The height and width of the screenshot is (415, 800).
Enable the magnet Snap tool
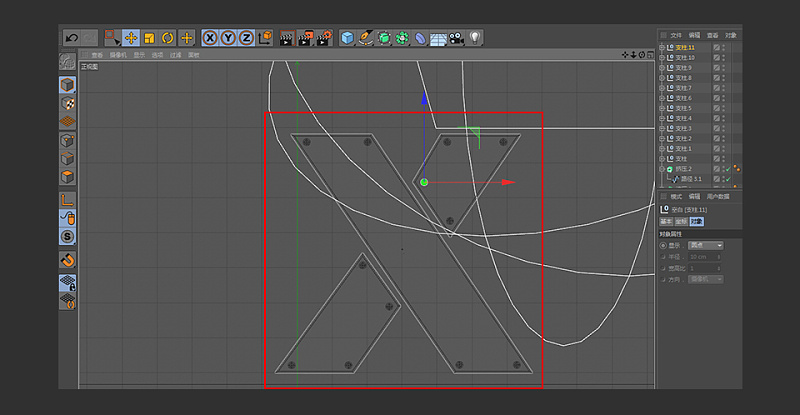point(67,260)
